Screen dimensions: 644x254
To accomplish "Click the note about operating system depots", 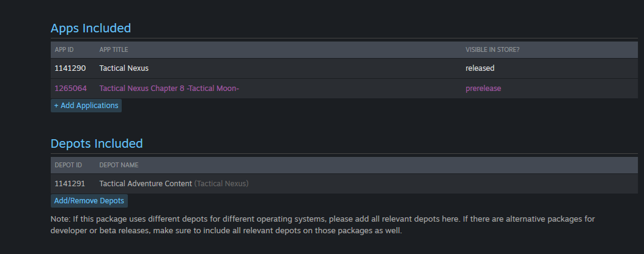I will click(x=323, y=225).
